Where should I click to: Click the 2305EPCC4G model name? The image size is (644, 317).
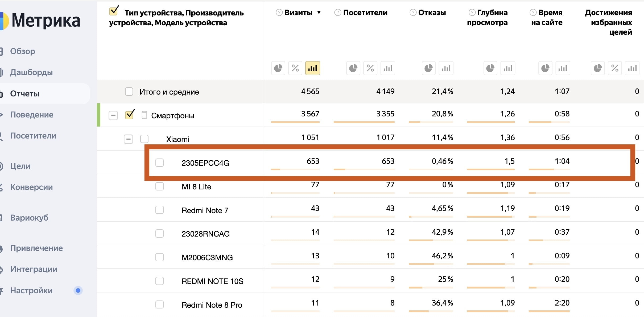point(205,163)
